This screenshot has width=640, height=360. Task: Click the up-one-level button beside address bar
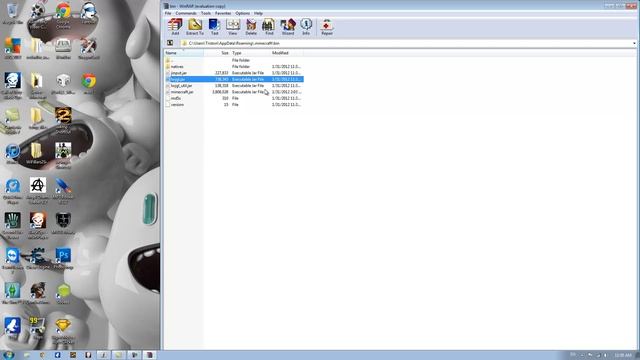click(x=170, y=43)
